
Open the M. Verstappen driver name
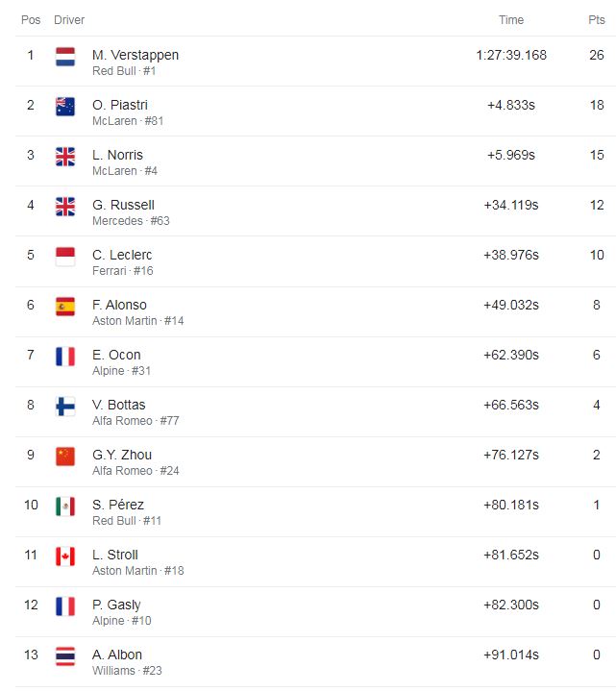tap(136, 55)
